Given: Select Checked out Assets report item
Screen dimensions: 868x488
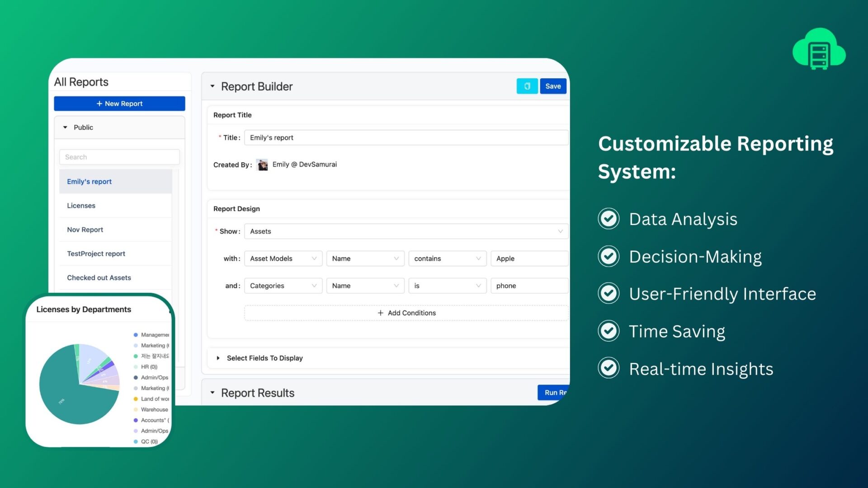Looking at the screenshot, I should point(99,277).
